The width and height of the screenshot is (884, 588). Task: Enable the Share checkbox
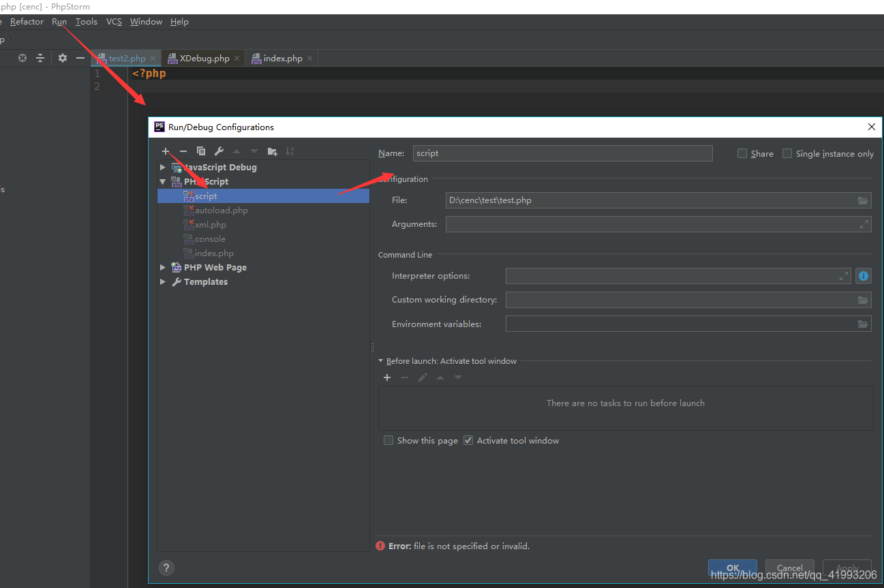742,153
